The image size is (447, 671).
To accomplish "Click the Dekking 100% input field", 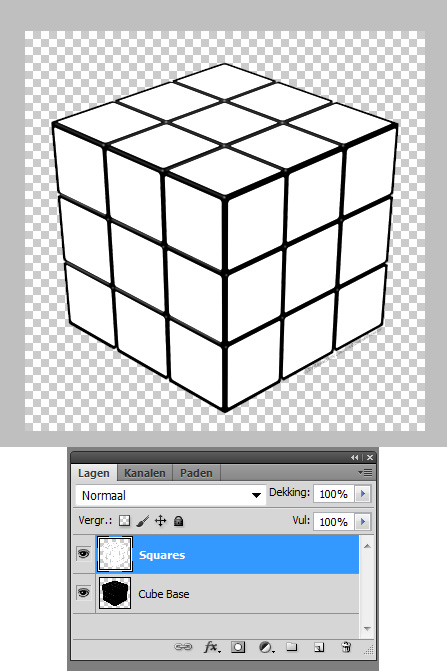I will point(334,494).
